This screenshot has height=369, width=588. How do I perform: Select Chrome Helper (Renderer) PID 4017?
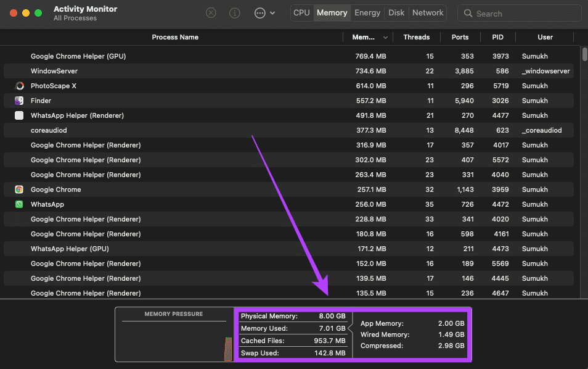(288, 145)
